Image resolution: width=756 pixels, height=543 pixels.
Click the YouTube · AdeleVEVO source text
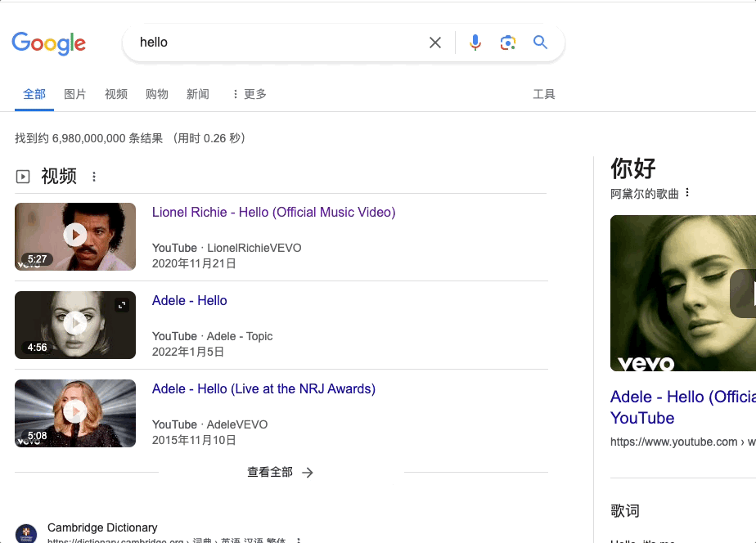pyautogui.click(x=209, y=424)
